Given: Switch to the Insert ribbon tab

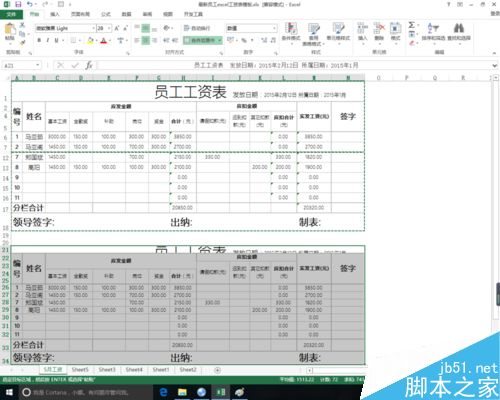Looking at the screenshot, I should point(55,14).
